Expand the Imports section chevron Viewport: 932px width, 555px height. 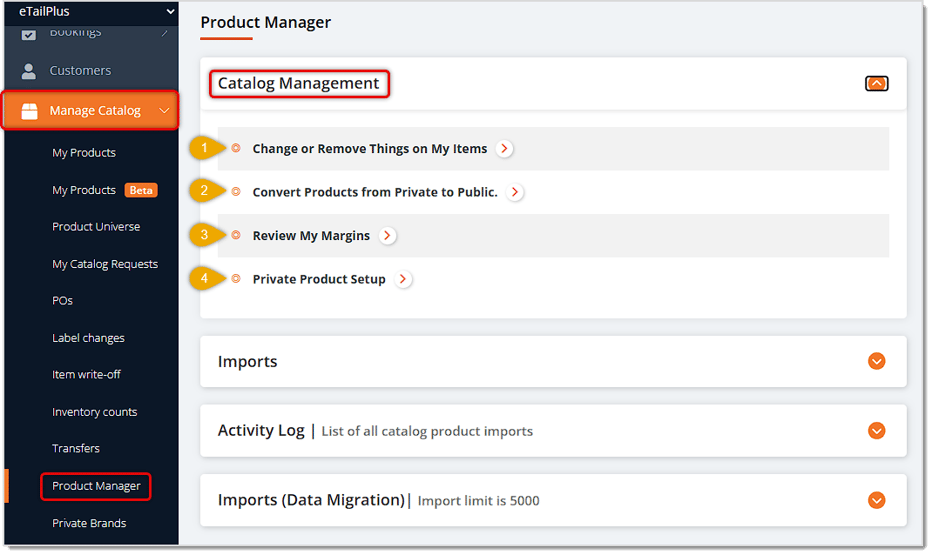(876, 361)
